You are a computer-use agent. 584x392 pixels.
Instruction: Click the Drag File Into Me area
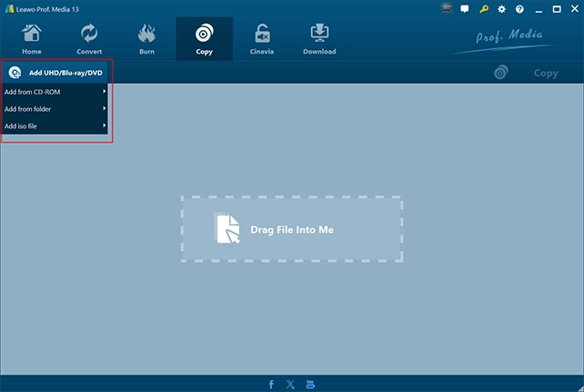coord(292,229)
